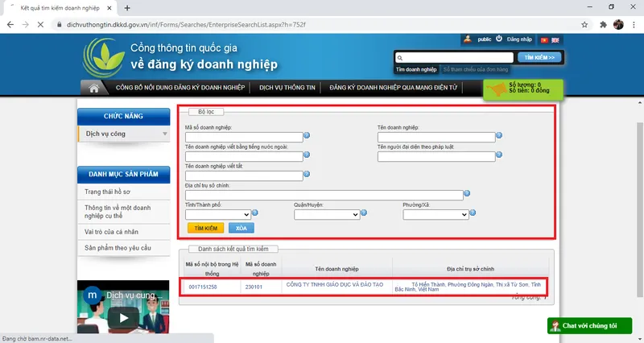Click the Tên doanh nghiệp input field
This screenshot has height=343, width=644.
[x=435, y=137]
